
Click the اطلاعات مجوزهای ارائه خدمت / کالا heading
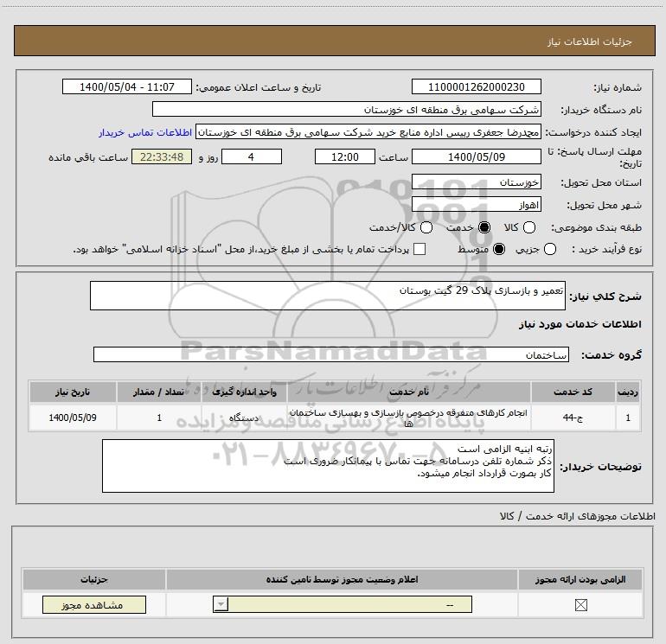578,516
